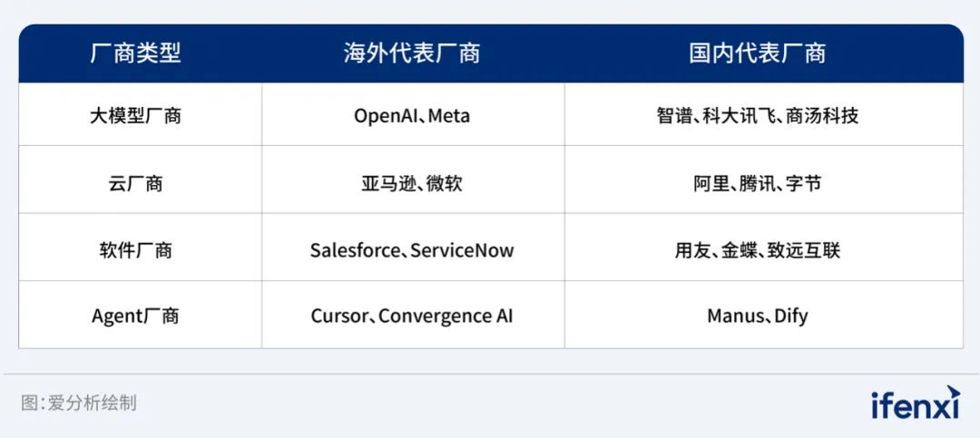
Task: Select the OpenAI、Meta cell
Action: click(x=412, y=115)
